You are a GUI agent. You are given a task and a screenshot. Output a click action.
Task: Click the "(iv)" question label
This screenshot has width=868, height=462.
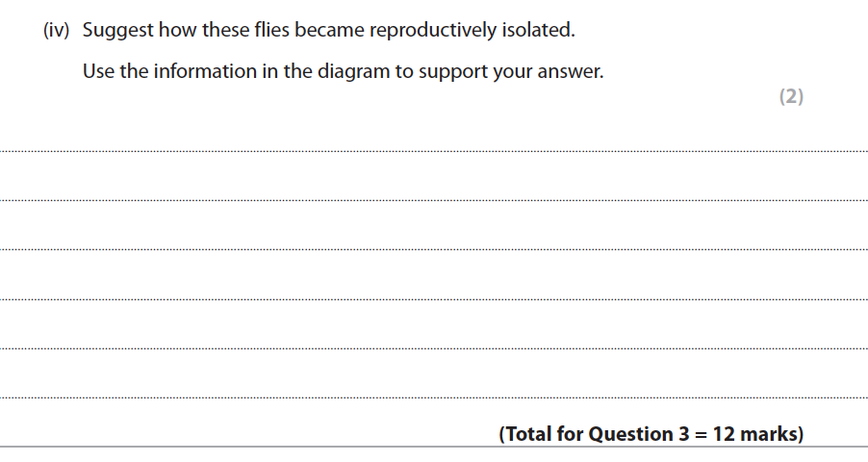[58, 30]
